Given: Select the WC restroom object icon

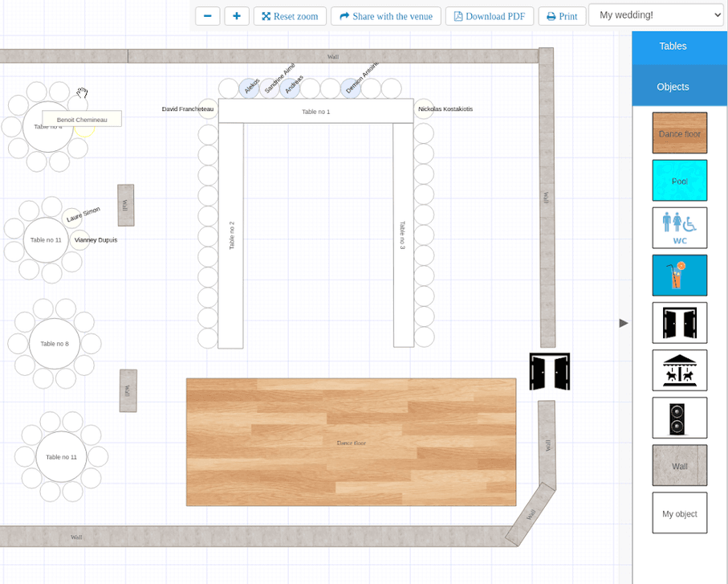Looking at the screenshot, I should [679, 228].
